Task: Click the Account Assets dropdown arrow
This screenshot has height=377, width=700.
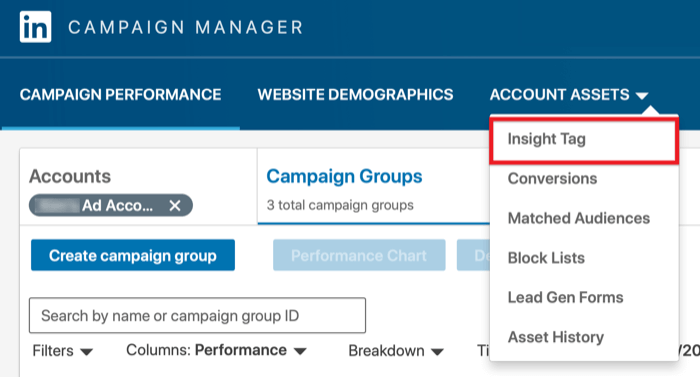Action: coord(642,96)
